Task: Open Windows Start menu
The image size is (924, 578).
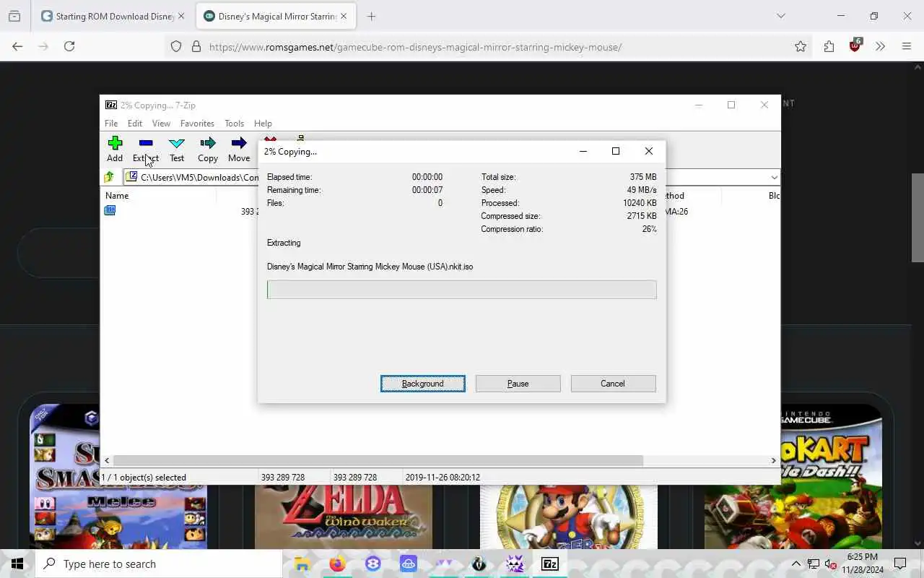Action: pos(17,564)
